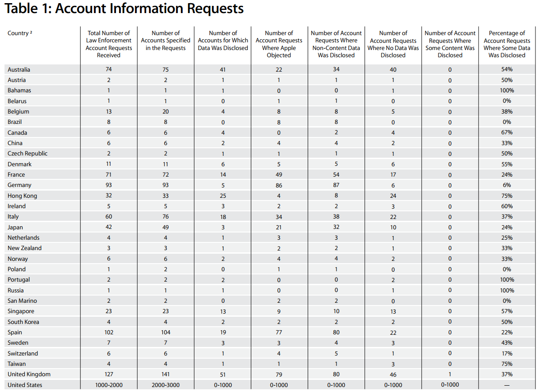
Task: Select the 'Portugal' country row label
Action: tap(18, 279)
